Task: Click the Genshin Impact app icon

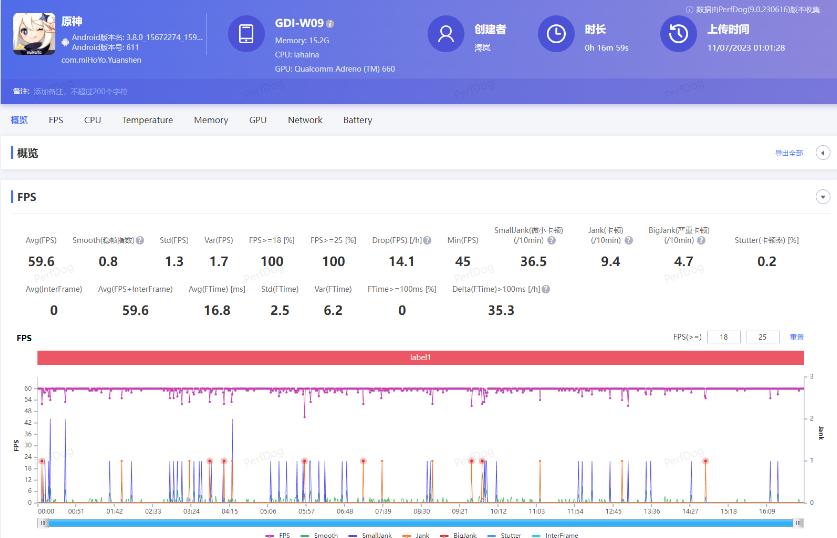Action: point(33,33)
